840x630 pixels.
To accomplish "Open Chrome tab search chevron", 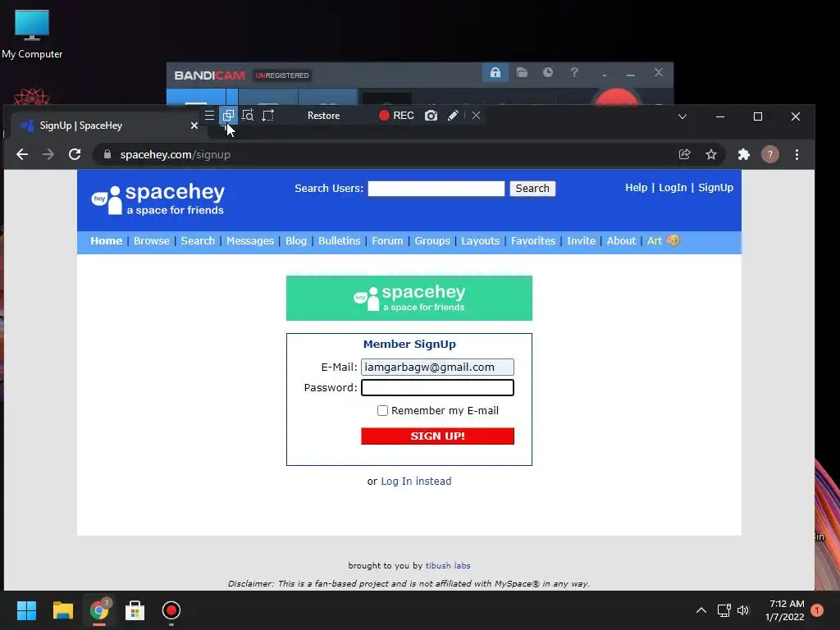I will [682, 116].
